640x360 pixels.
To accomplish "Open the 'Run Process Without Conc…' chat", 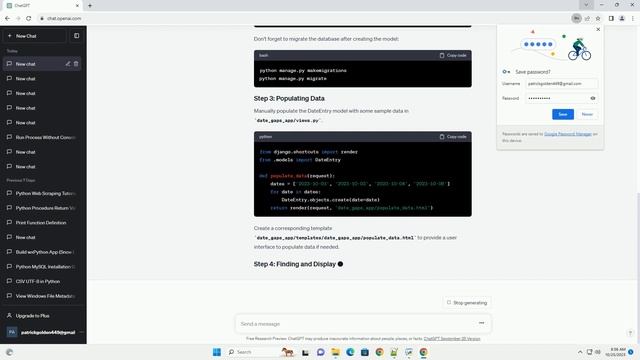I will pyautogui.click(x=43, y=137).
